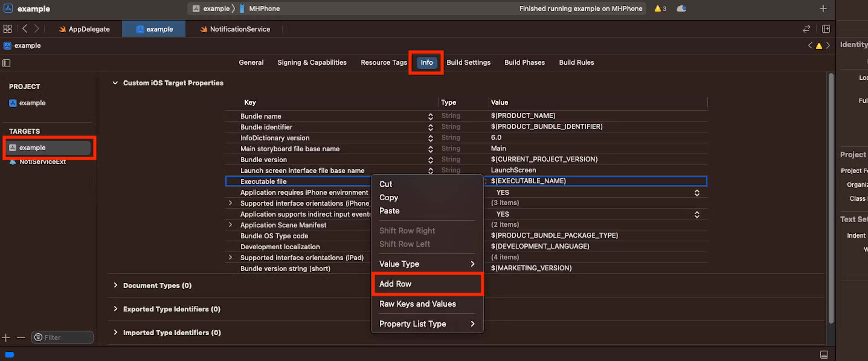
Task: Hide the targets sidebar toggle
Action: (x=6, y=63)
